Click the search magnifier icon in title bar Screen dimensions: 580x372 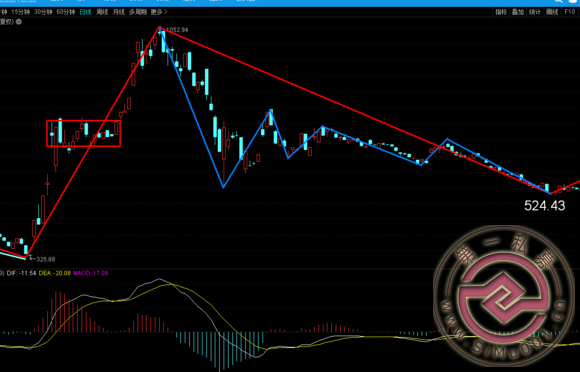pyautogui.click(x=558, y=1)
